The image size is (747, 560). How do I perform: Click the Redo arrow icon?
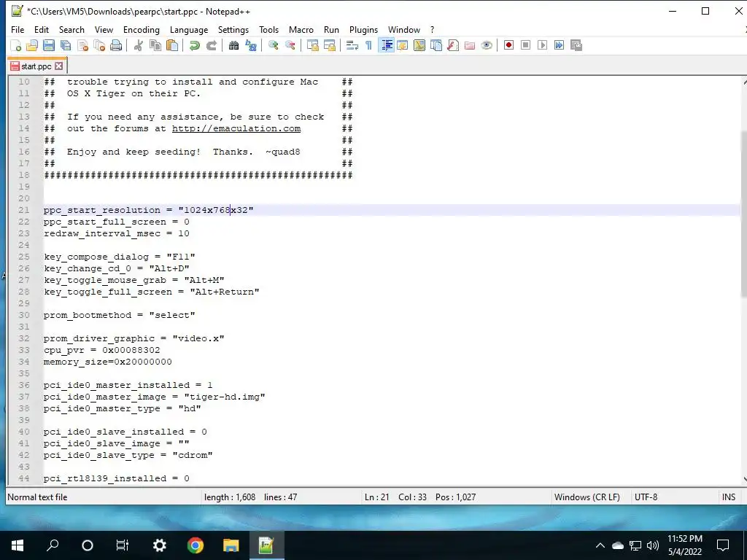(212, 46)
